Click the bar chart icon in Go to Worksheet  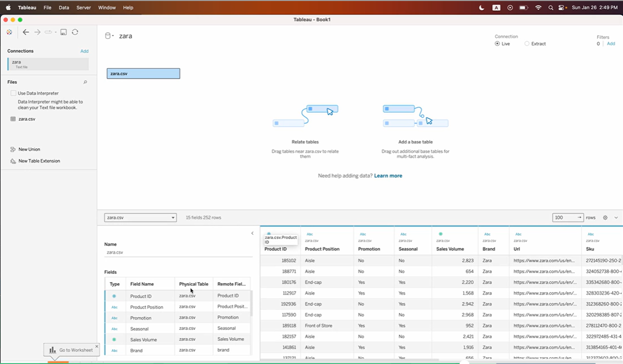point(52,350)
